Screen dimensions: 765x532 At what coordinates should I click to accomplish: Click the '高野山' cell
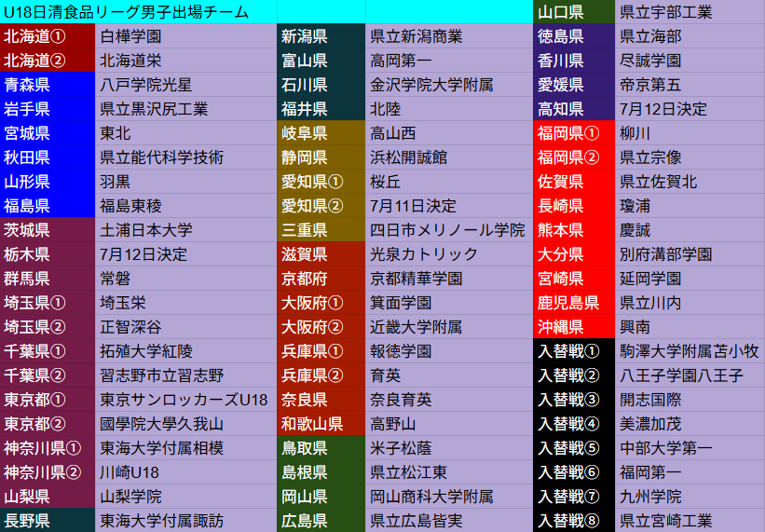449,424
